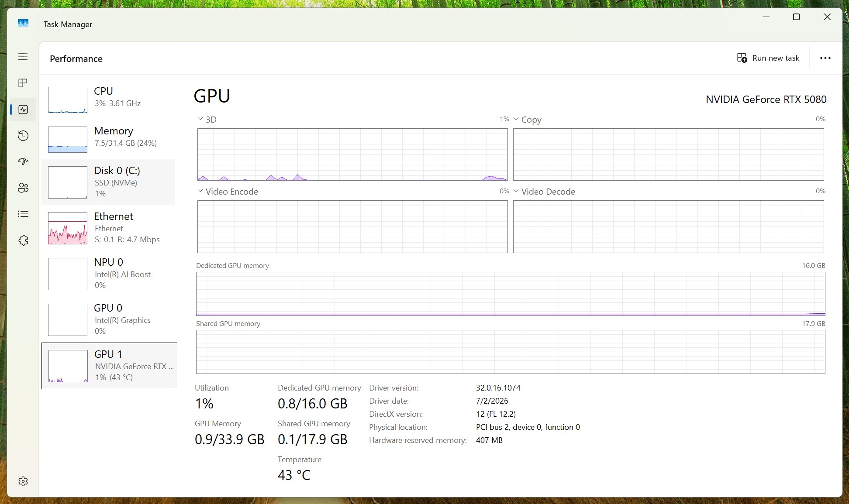Open the App history page icon
Screen dimensions: 849x504
pyautogui.click(x=23, y=136)
